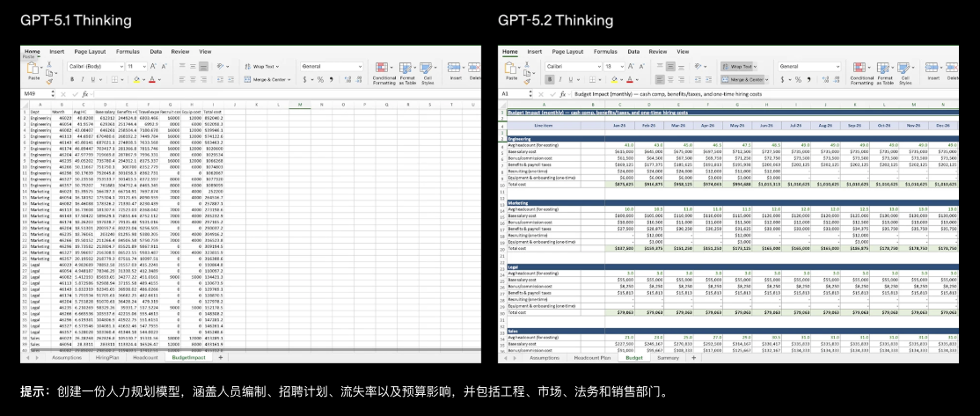The width and height of the screenshot is (980, 416).
Task: Toggle Wrap Text in GPT-5.1 window
Action: coord(261,66)
